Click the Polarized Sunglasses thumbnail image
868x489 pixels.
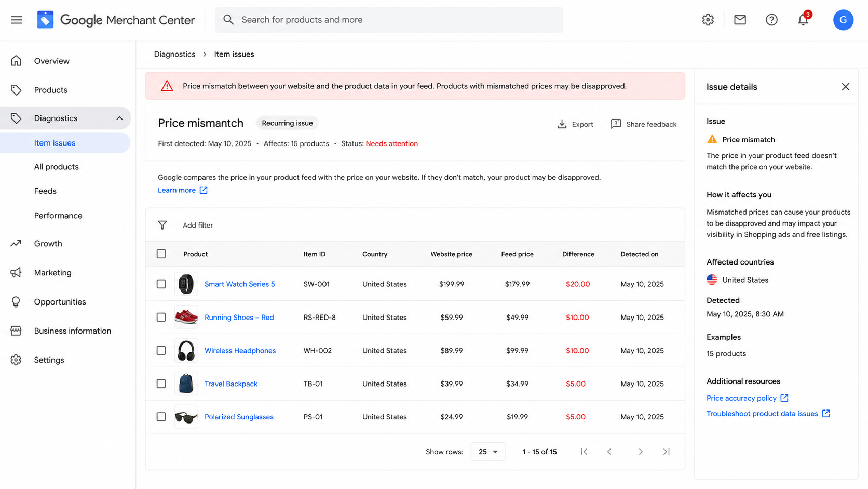[186, 417]
